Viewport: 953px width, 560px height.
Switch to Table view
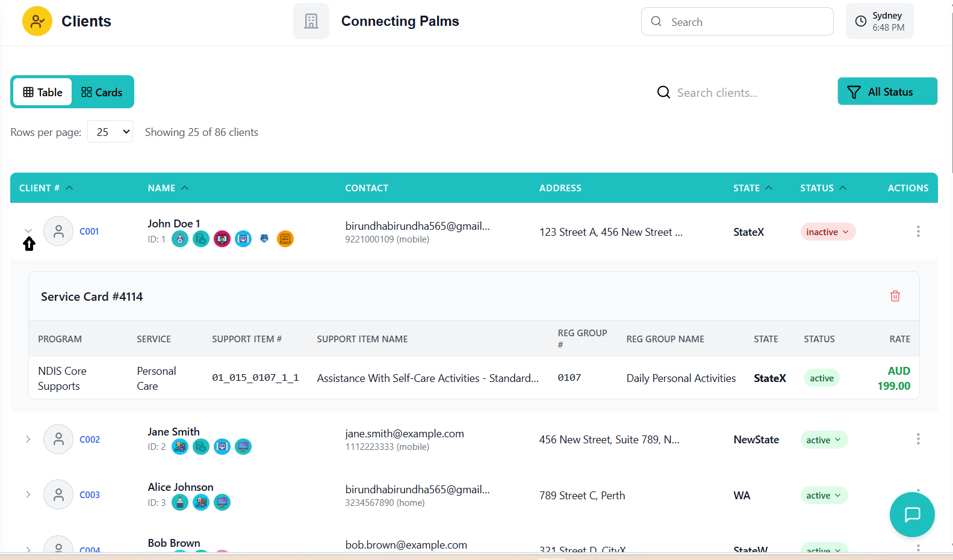point(43,92)
